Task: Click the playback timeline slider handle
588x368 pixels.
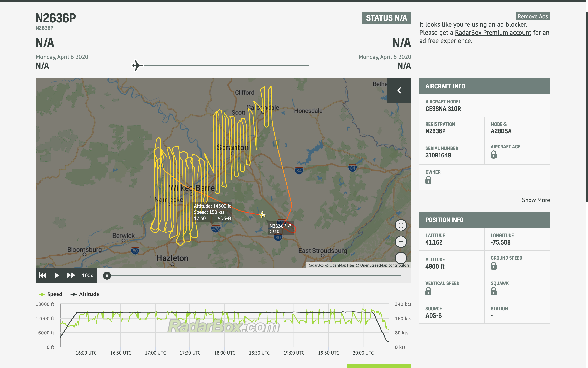Action: coord(107,276)
